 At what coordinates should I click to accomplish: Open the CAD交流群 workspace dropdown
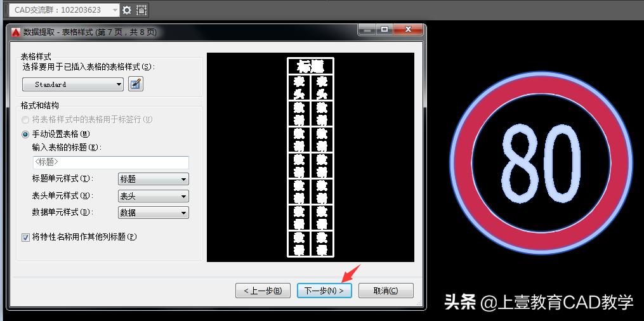point(65,10)
